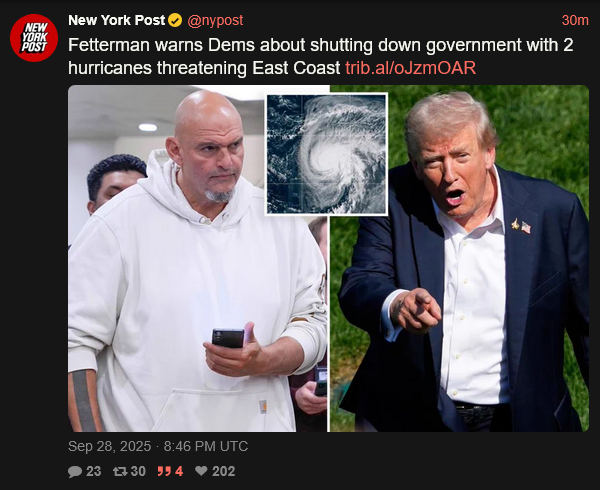
Task: Click the red quote marks icon
Action: [x=164, y=471]
